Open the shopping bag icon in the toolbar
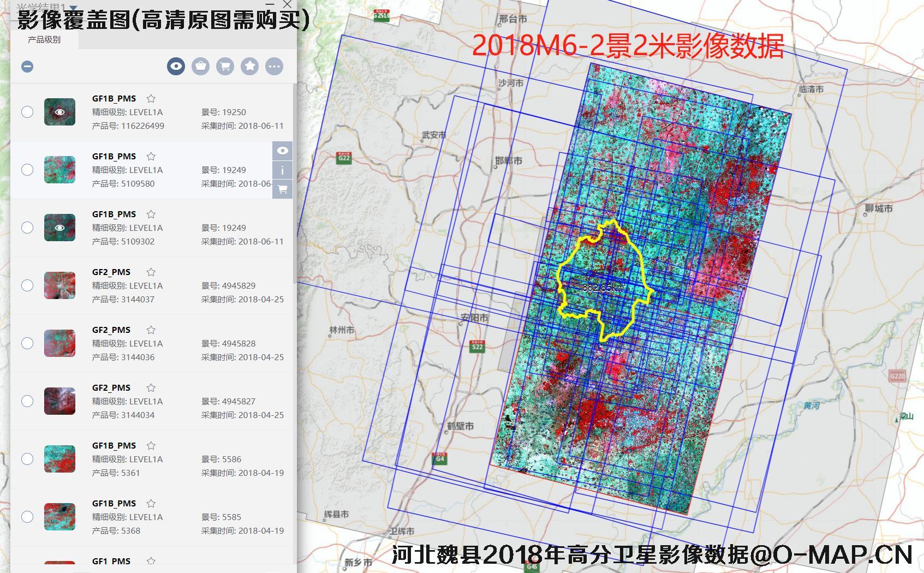This screenshot has width=924, height=573. pos(200,67)
